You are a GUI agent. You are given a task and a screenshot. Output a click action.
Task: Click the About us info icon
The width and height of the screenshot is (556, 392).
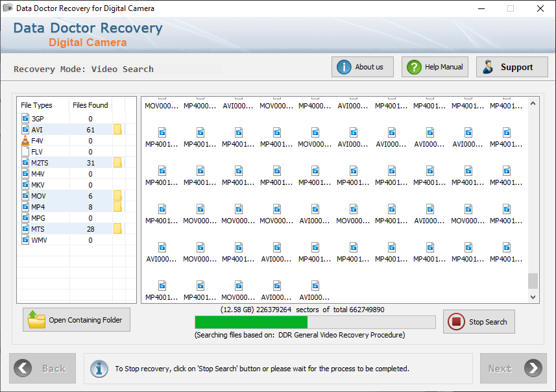coord(344,67)
